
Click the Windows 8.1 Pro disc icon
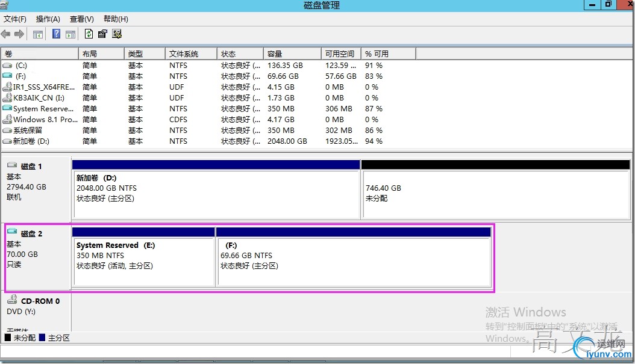pyautogui.click(x=7, y=119)
